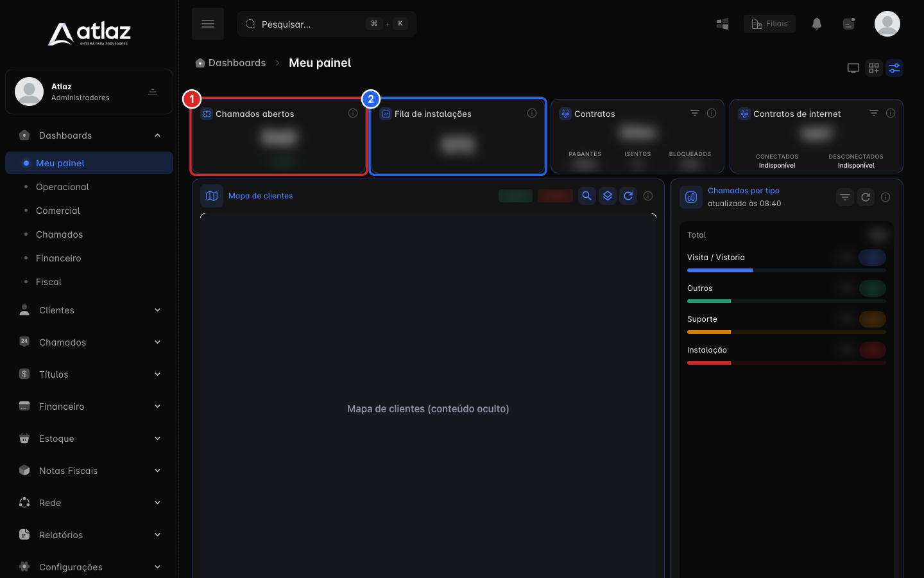Click the Rede network icon
This screenshot has width=924, height=578.
click(x=24, y=502)
